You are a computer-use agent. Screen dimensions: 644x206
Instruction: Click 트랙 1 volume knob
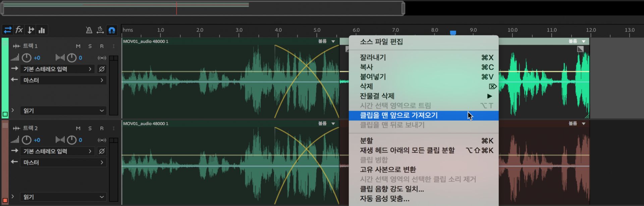point(26,58)
